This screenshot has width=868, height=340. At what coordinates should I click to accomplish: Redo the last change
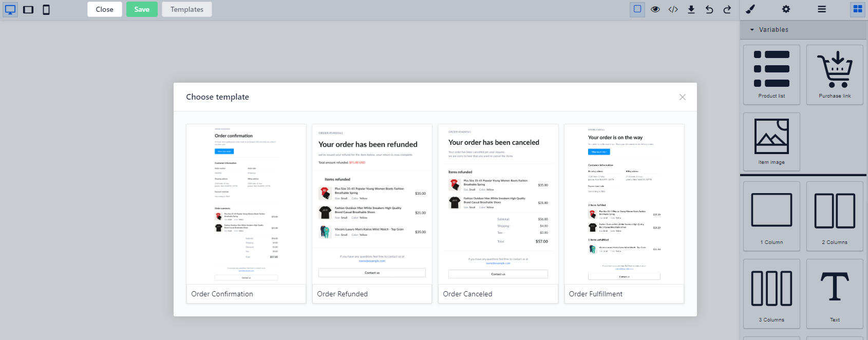pos(727,9)
